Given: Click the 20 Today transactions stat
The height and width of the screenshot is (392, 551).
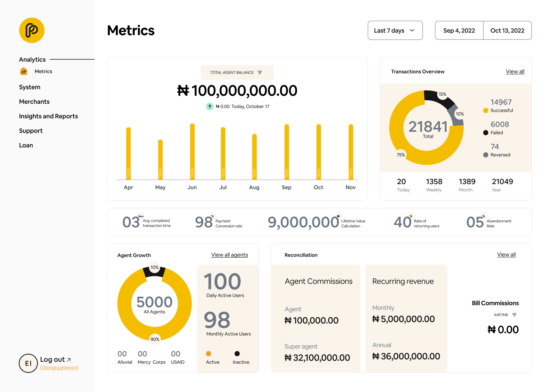Looking at the screenshot, I should pos(403,185).
